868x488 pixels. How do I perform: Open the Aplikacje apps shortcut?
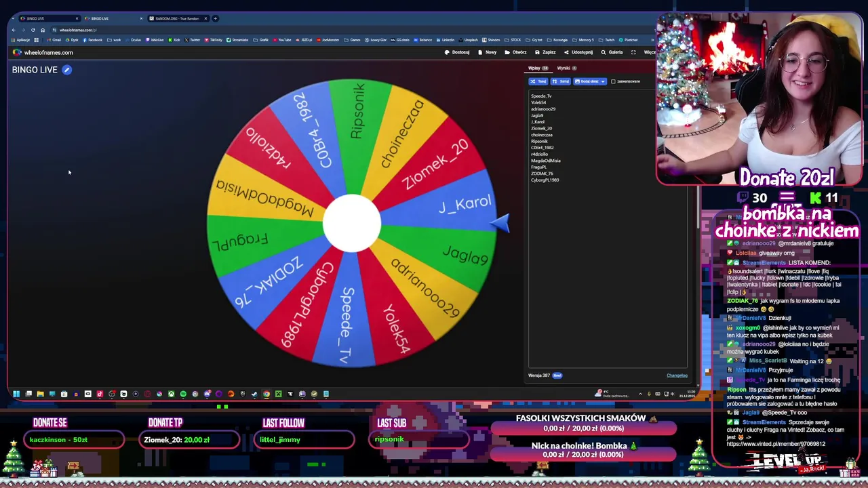tap(20, 40)
